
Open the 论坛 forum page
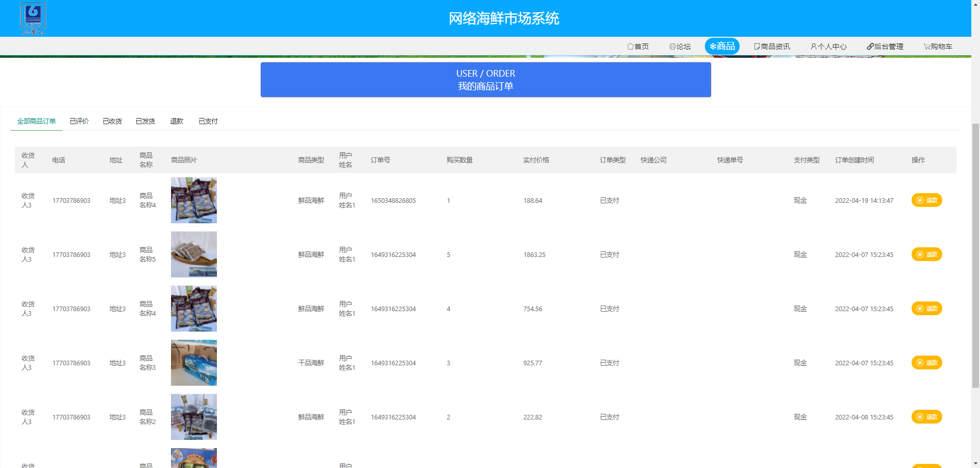[x=680, y=46]
